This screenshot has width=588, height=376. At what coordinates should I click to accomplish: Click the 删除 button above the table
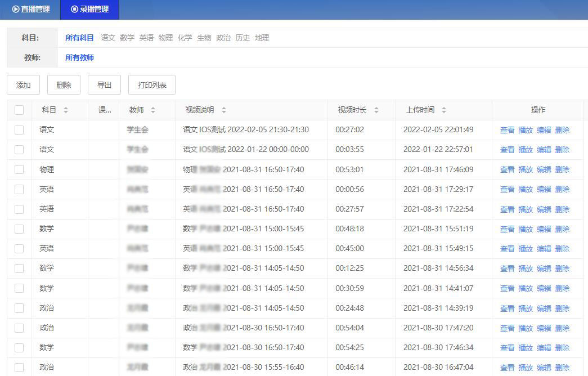pos(64,85)
